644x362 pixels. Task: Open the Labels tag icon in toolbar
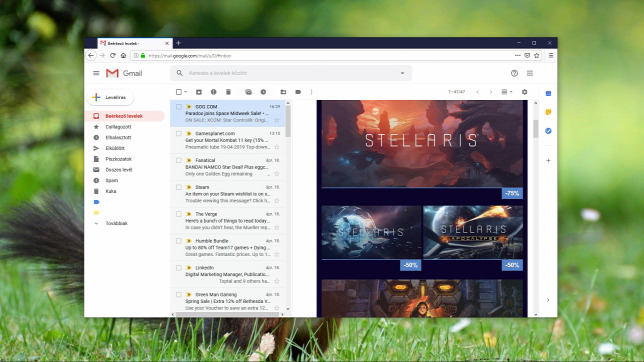click(298, 92)
